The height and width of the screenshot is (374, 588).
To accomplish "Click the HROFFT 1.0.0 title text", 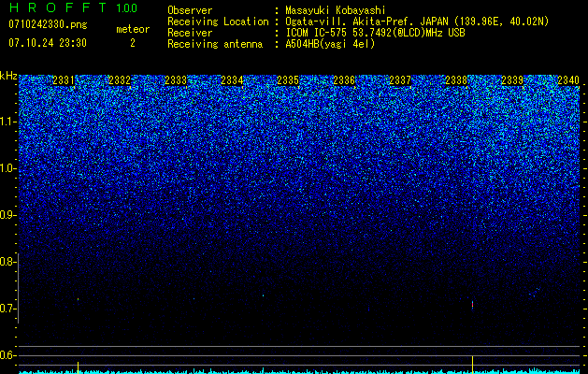I will pyautogui.click(x=74, y=7).
